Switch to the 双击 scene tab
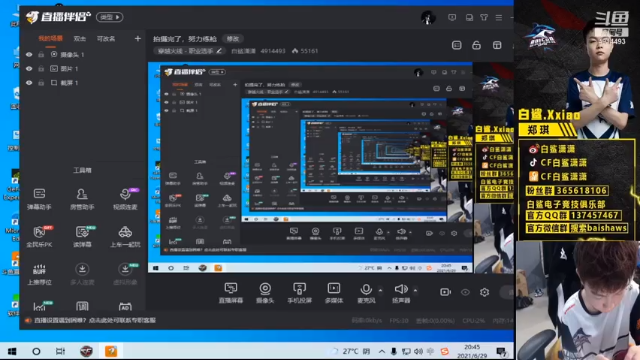This screenshot has width=640, height=360. [80, 39]
